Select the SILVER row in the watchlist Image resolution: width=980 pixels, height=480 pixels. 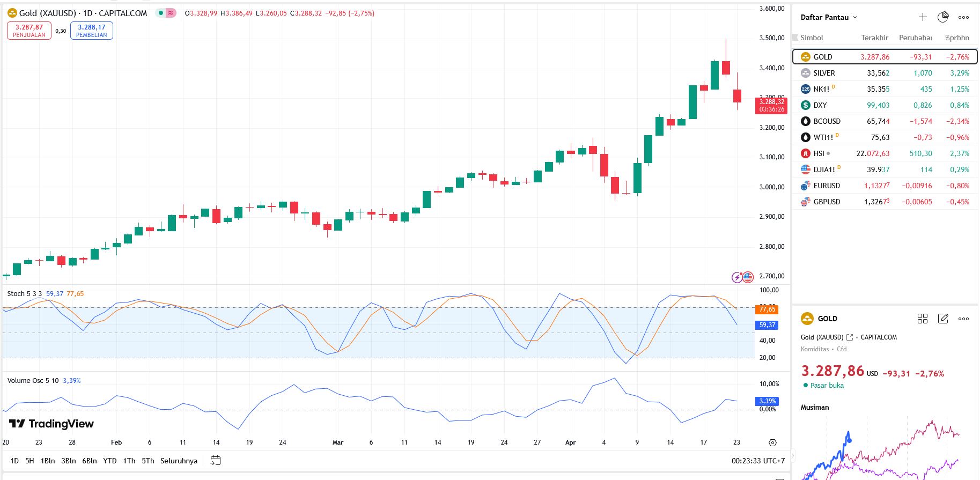pos(884,73)
